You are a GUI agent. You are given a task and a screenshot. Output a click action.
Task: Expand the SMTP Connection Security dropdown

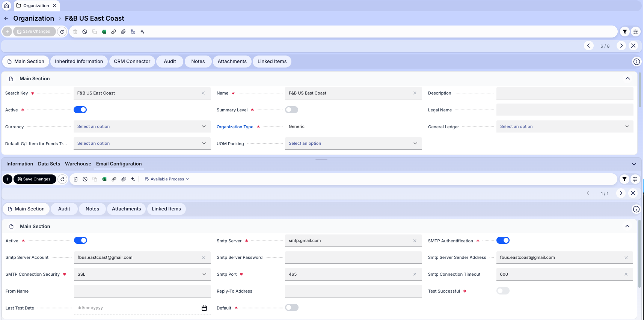(x=142, y=274)
